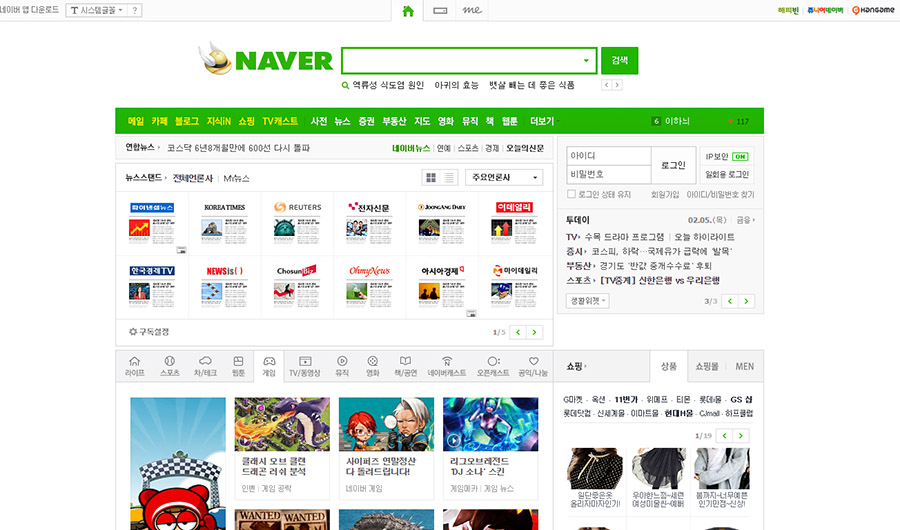Click the 회원가입 sign-up link
900x530 pixels.
(x=665, y=195)
